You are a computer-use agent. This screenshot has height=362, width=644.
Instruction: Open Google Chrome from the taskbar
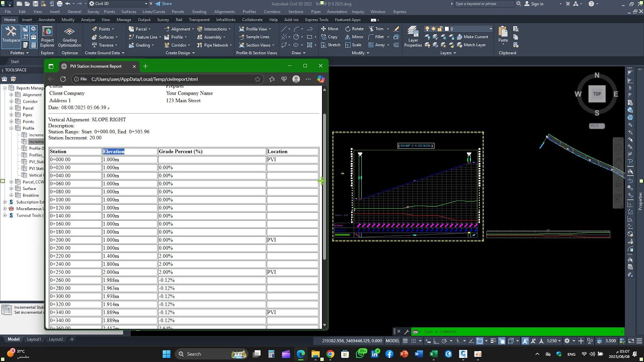pos(330,354)
